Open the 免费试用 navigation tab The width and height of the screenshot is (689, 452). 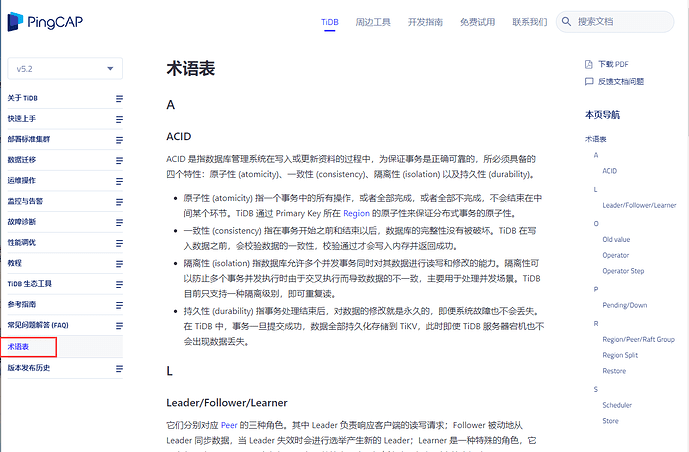point(478,22)
